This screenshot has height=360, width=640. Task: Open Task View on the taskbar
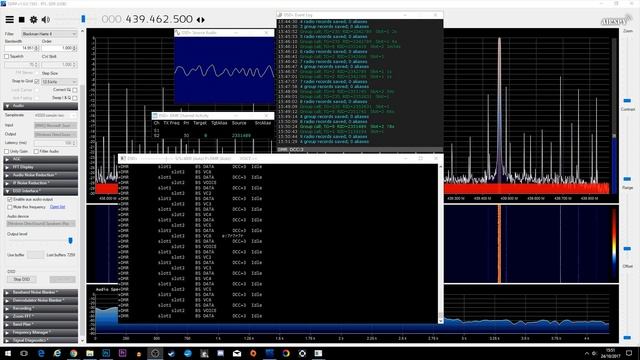click(x=24, y=353)
